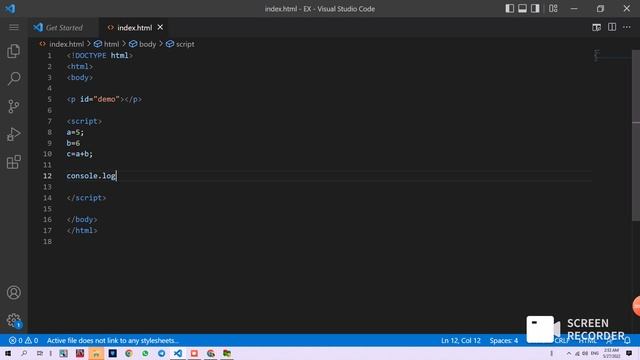This screenshot has width=640, height=360.
Task: Click the 'c=a+b;' code line
Action: coord(80,154)
